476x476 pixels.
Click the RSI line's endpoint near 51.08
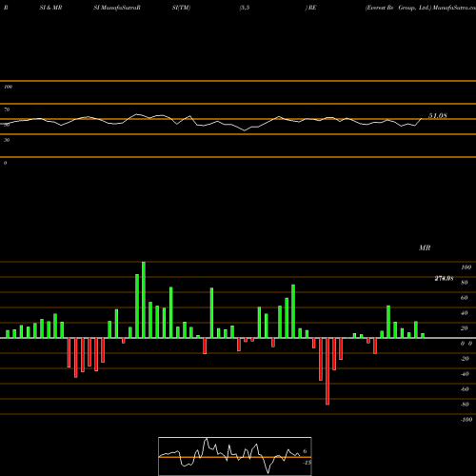[x=422, y=118]
